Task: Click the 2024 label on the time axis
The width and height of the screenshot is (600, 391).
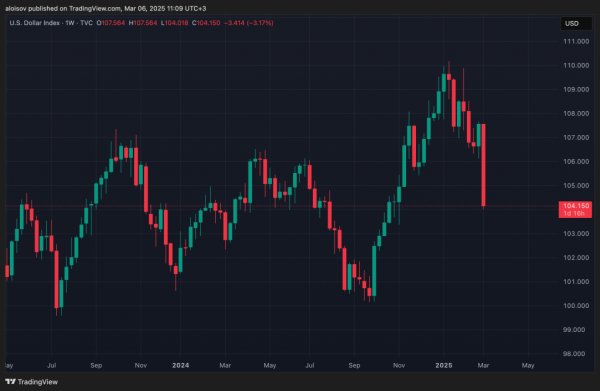Action: (x=181, y=365)
